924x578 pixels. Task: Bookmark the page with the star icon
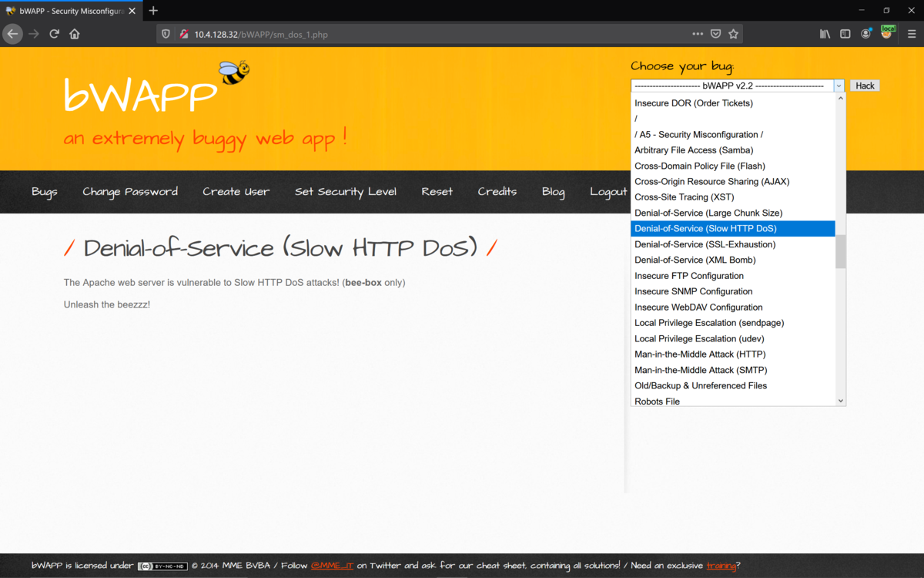[x=733, y=33]
